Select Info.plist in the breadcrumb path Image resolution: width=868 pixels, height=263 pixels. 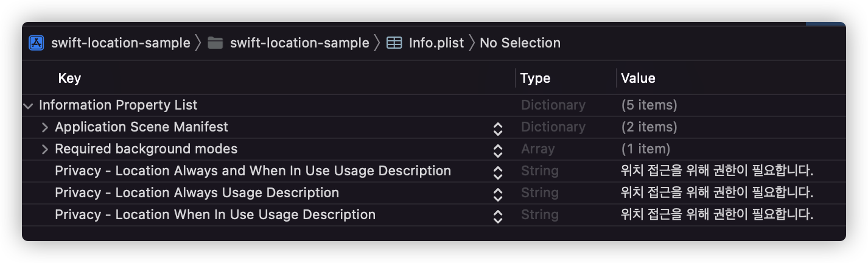tap(436, 43)
